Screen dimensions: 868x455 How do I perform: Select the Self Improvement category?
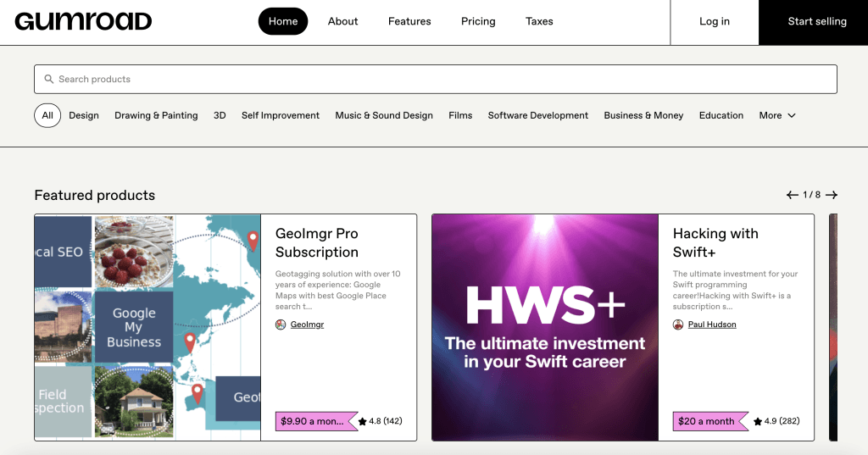[280, 115]
